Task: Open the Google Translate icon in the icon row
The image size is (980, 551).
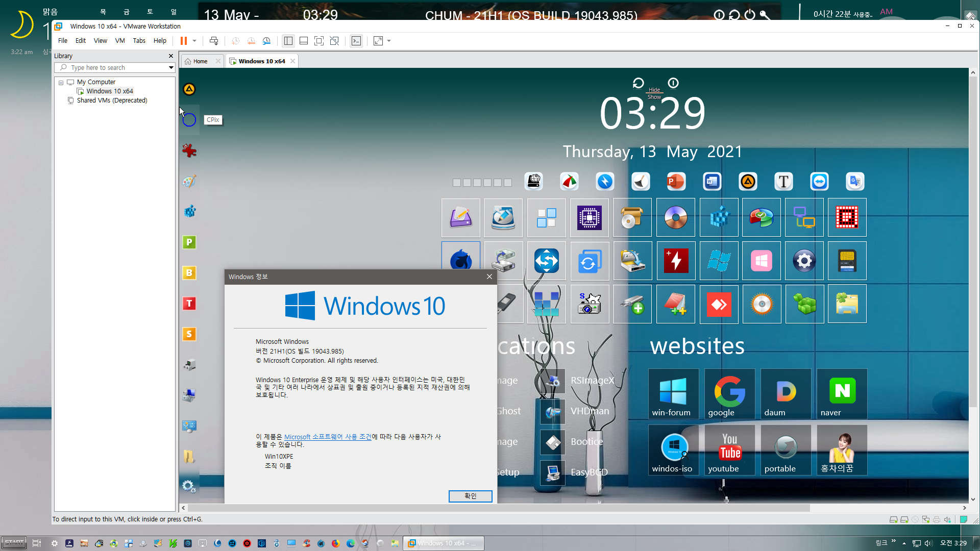Action: 855,182
